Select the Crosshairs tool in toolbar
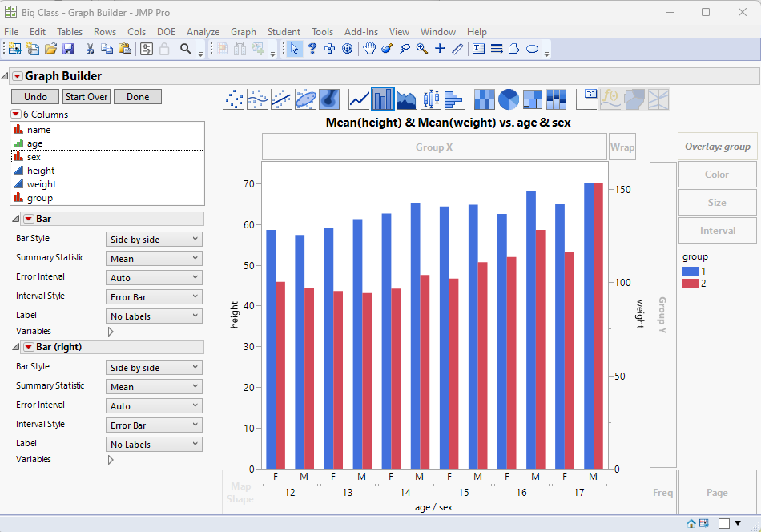761x532 pixels. [440, 49]
